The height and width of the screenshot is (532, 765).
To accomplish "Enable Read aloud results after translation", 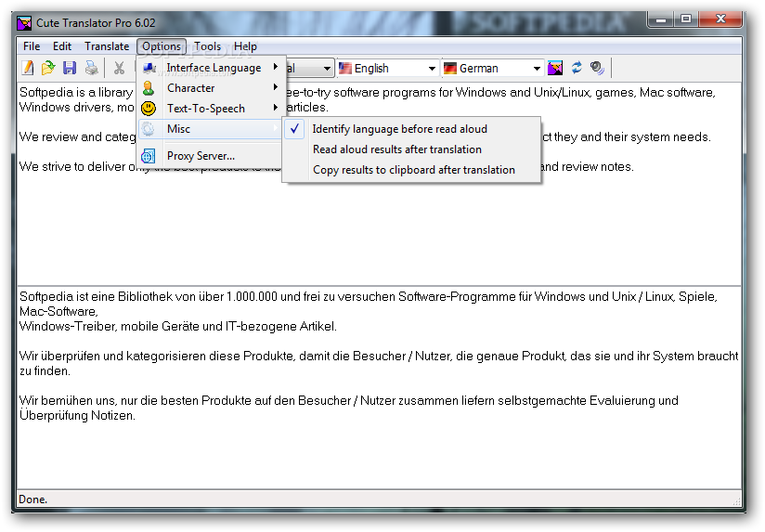I will 411,149.
